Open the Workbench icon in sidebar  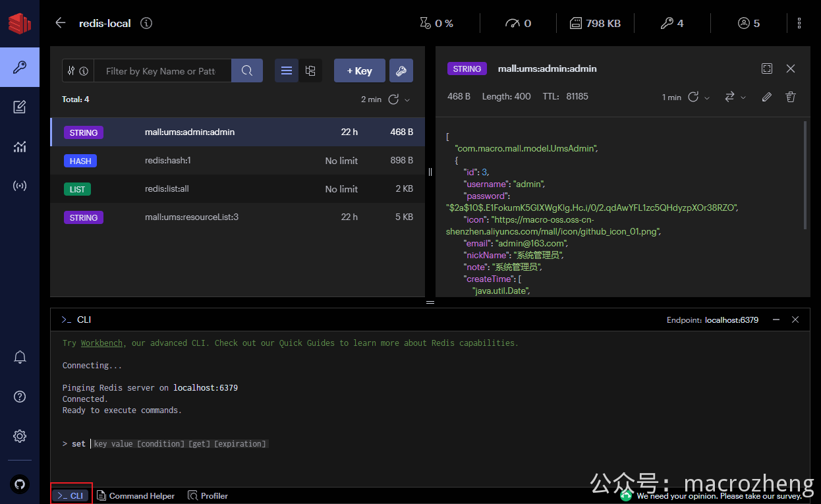20,107
